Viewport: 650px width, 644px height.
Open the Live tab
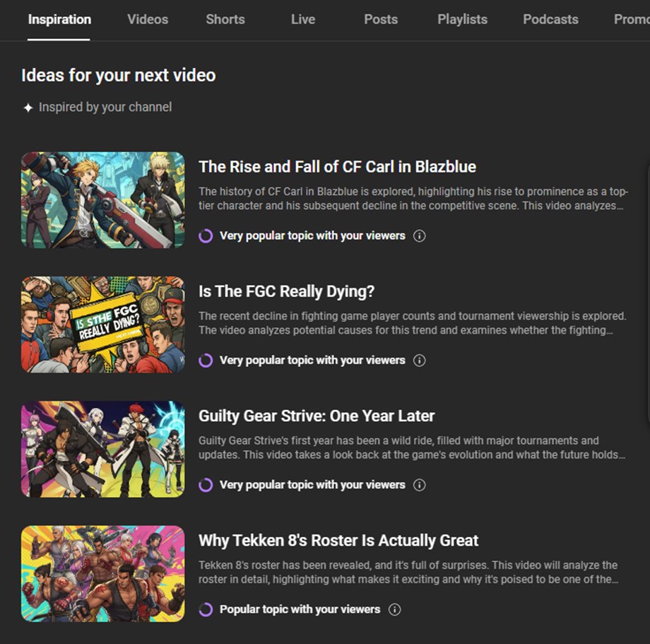point(303,20)
